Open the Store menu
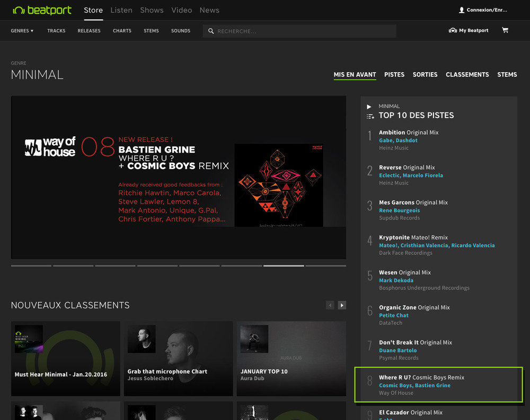530x420 pixels. pyautogui.click(x=93, y=10)
